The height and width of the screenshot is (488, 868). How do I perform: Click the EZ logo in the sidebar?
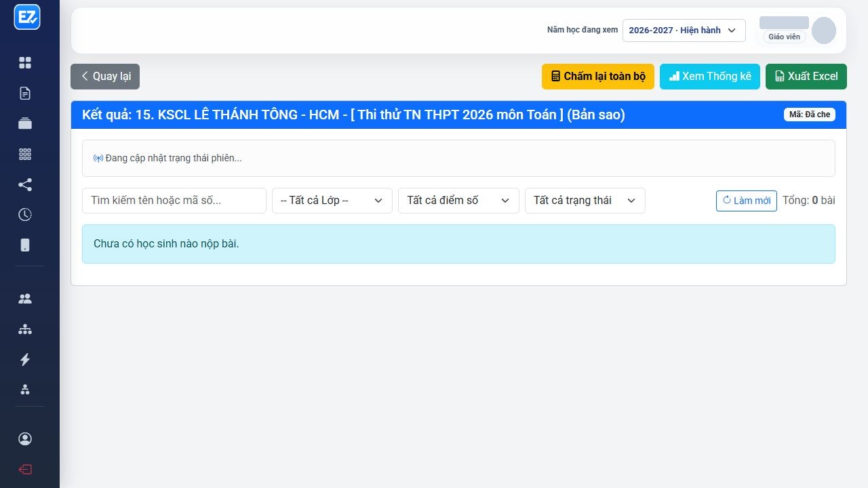coord(27,17)
